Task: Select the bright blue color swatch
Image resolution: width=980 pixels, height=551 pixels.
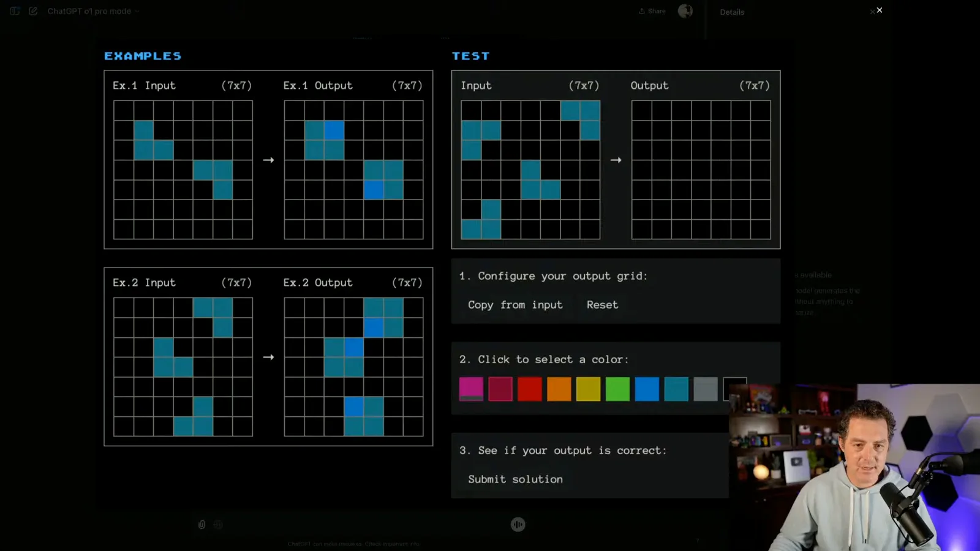Action: (x=647, y=389)
